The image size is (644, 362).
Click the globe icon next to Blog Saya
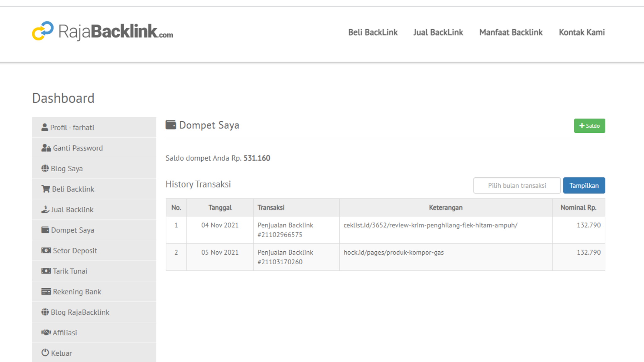tap(45, 168)
